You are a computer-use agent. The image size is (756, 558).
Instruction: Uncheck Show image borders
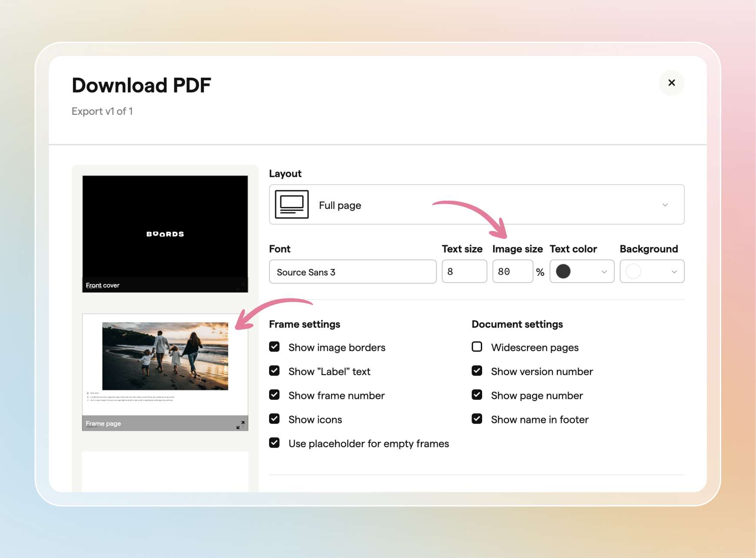pos(274,347)
